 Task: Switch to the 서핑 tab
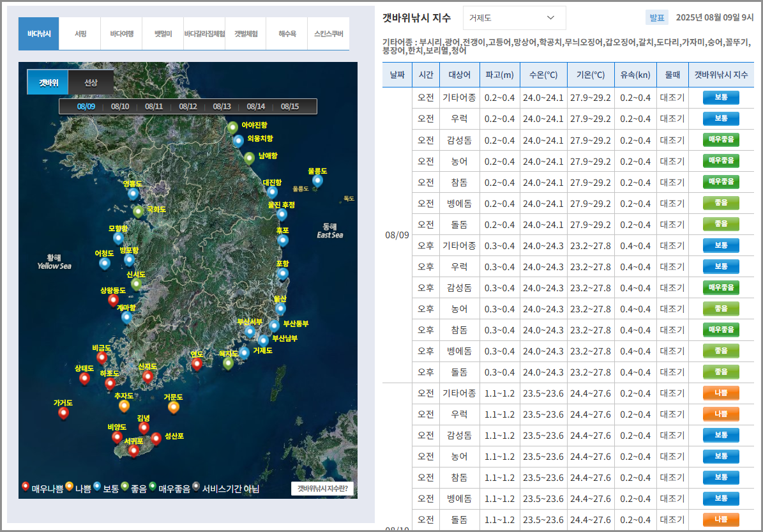[x=80, y=34]
